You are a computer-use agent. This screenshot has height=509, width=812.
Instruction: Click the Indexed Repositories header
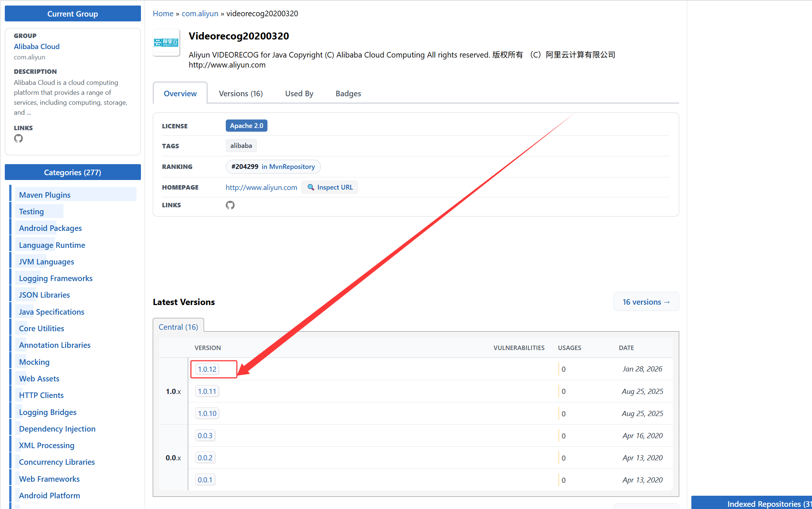click(x=752, y=503)
